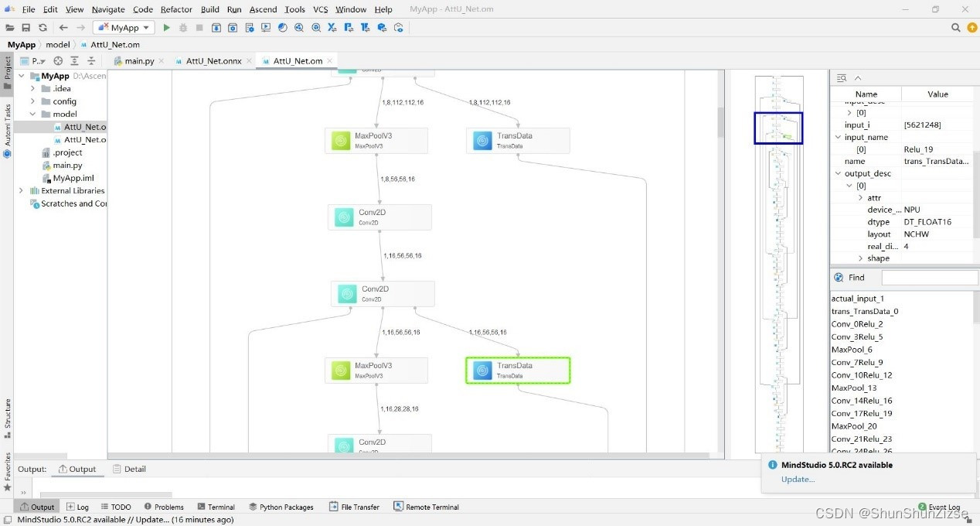Image resolution: width=980 pixels, height=526 pixels.
Task: Open the Python Packages tool window
Action: click(281, 507)
